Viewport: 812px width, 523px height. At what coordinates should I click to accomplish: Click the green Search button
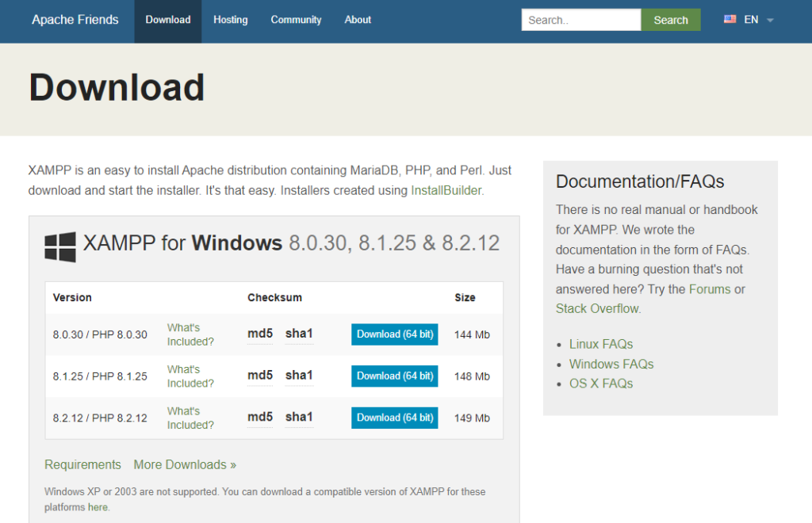(x=671, y=20)
